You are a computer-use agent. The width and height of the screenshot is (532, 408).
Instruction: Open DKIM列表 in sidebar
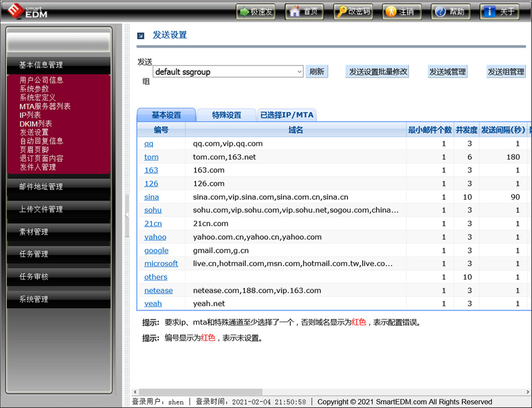coord(35,124)
